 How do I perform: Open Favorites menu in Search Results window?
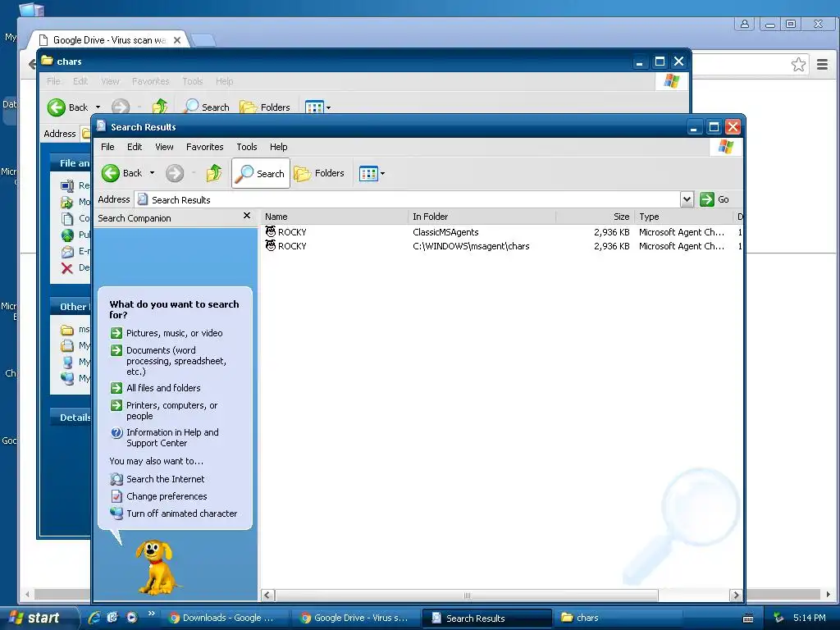point(204,147)
